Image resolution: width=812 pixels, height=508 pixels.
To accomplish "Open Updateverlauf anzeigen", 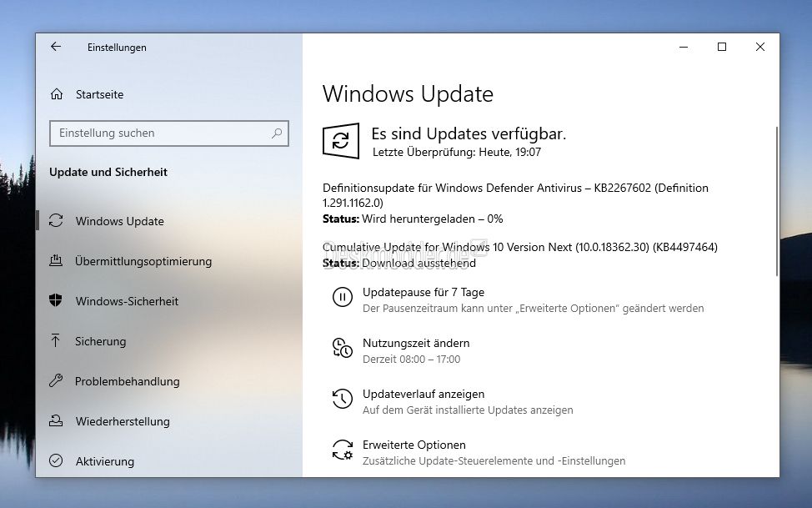I will (424, 394).
